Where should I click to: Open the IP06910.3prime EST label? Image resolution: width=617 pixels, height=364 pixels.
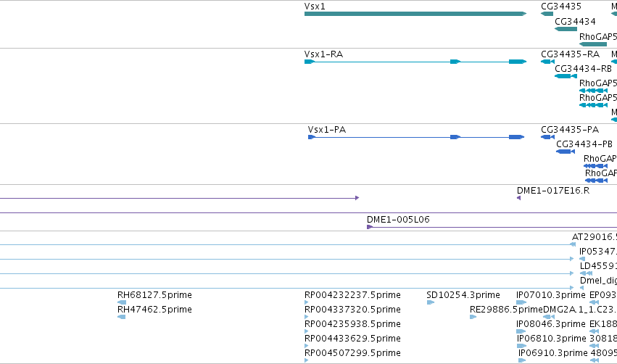pos(553,353)
